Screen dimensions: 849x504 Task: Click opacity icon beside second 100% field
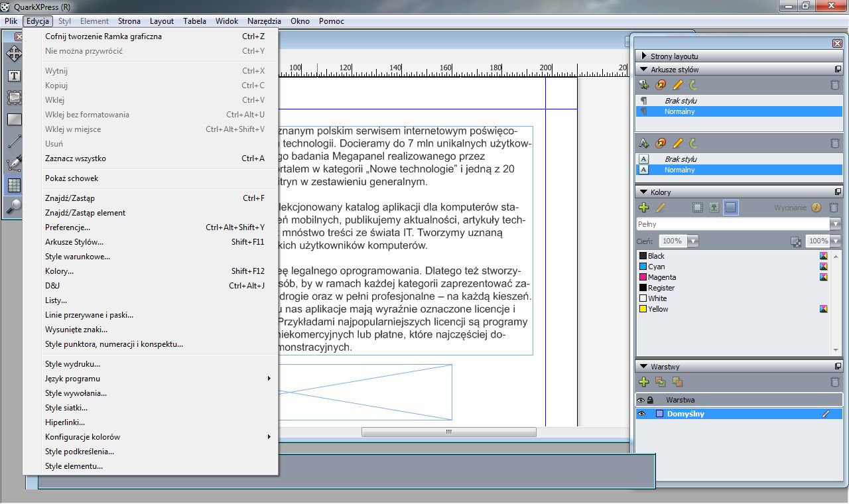click(796, 241)
